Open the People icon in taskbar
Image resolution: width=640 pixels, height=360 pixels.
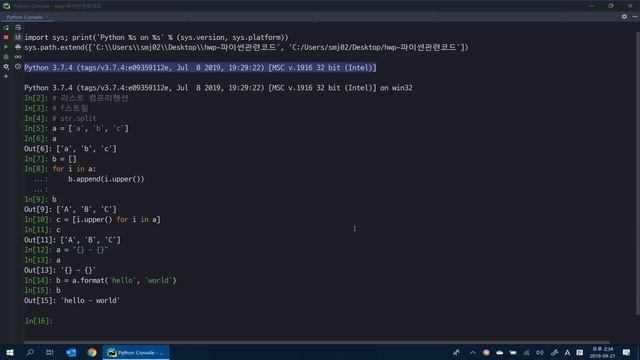click(x=456, y=352)
